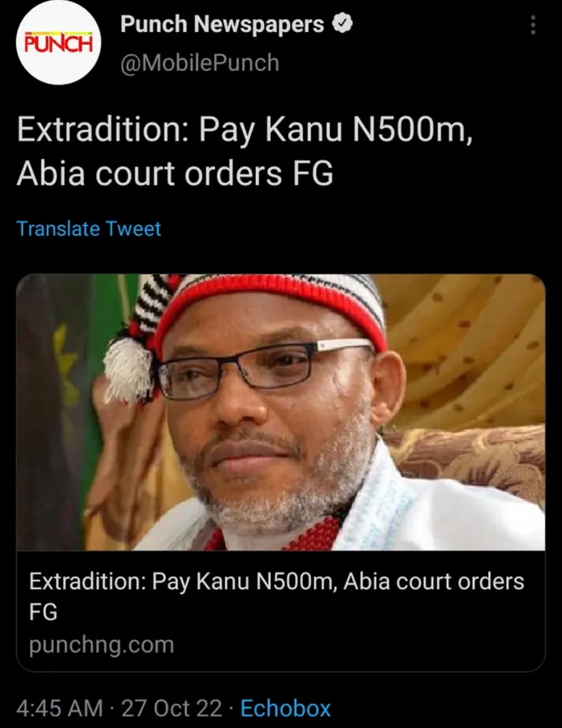The image size is (562, 728).
Task: Click the red PUNCH logo text in avatar
Action: [x=59, y=43]
